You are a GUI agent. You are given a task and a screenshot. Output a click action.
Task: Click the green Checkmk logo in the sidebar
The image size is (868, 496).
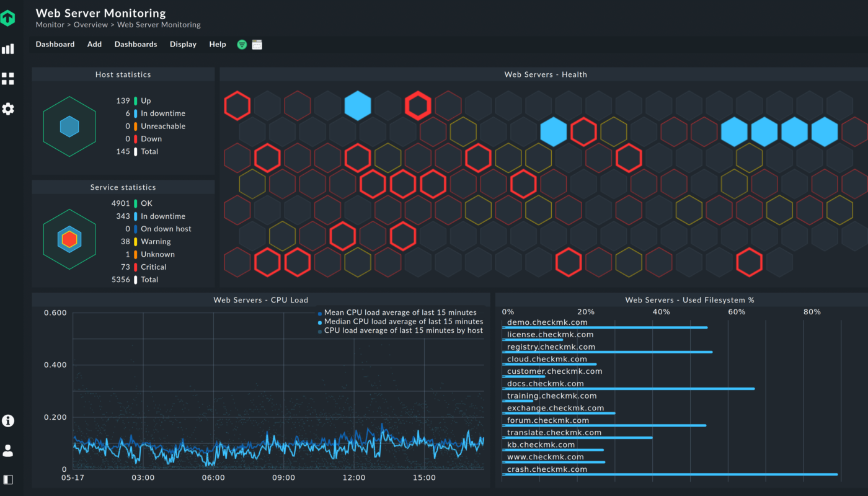7,19
